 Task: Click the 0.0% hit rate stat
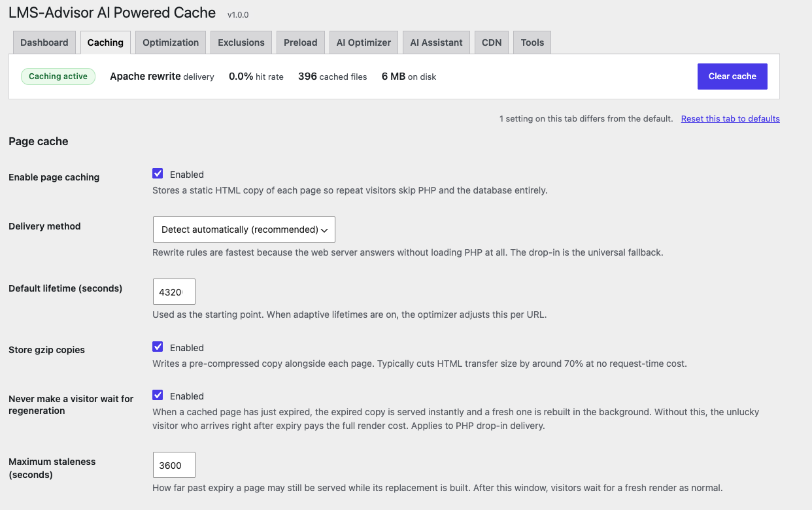pos(256,76)
